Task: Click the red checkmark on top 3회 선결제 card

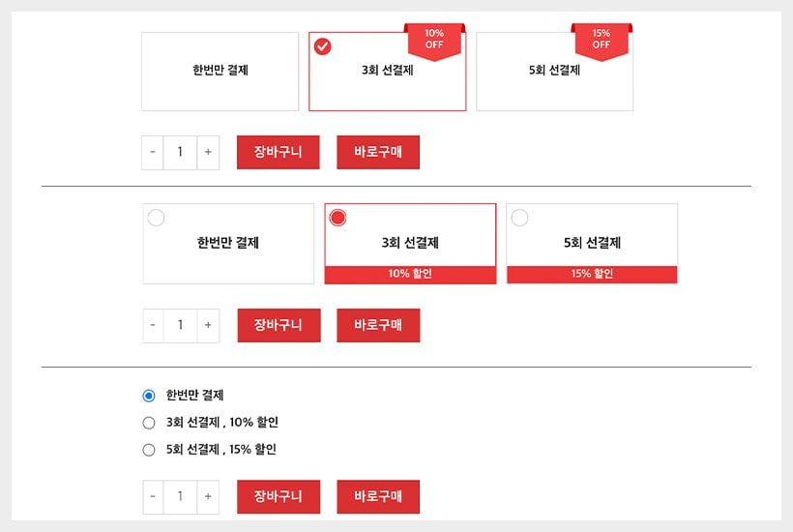Action: [x=323, y=46]
